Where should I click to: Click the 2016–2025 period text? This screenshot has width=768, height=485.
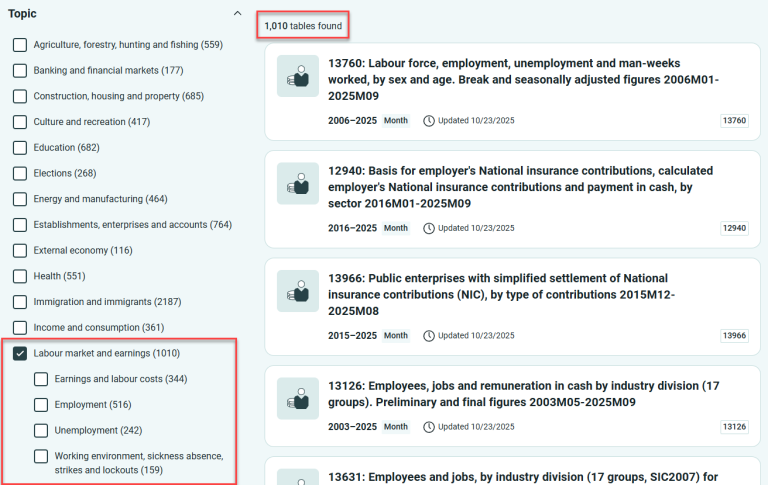click(x=352, y=228)
